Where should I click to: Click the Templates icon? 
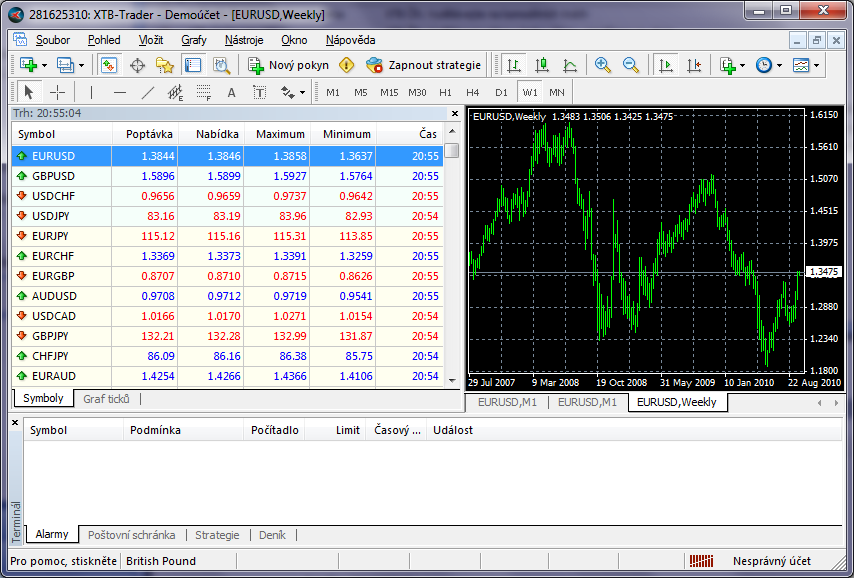click(801, 65)
